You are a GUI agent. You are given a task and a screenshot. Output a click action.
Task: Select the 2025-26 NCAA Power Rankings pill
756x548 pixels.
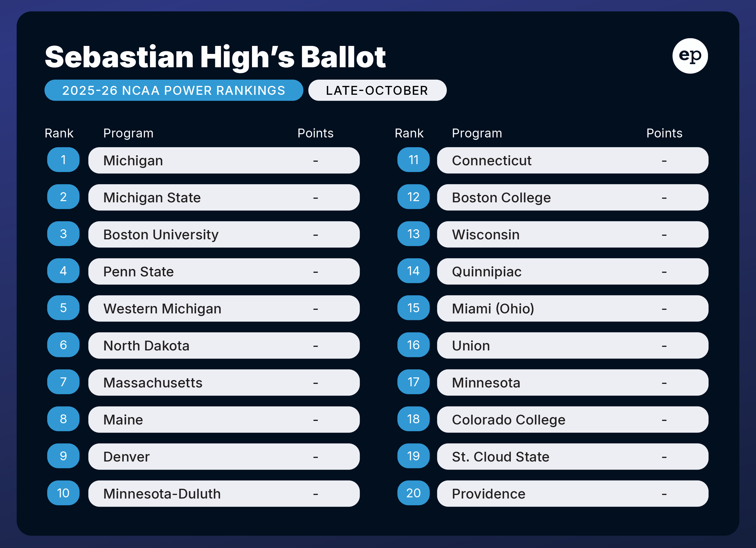click(174, 90)
